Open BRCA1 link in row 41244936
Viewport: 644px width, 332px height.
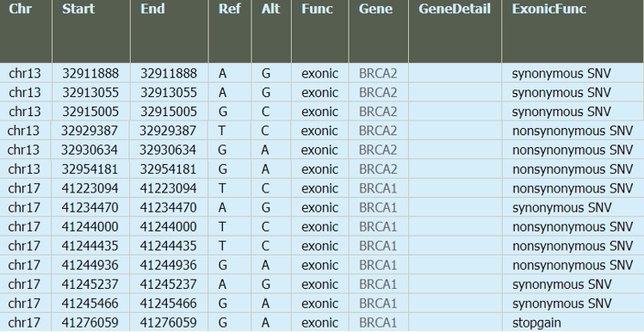coord(378,265)
